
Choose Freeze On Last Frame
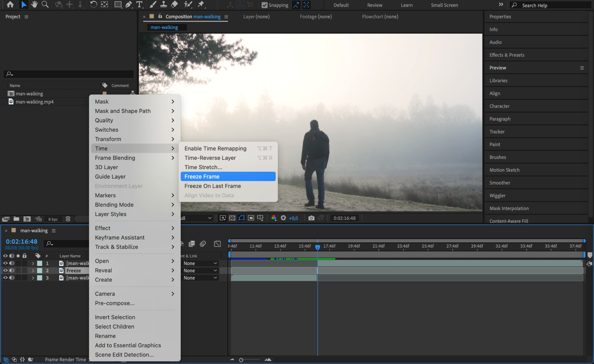[212, 186]
